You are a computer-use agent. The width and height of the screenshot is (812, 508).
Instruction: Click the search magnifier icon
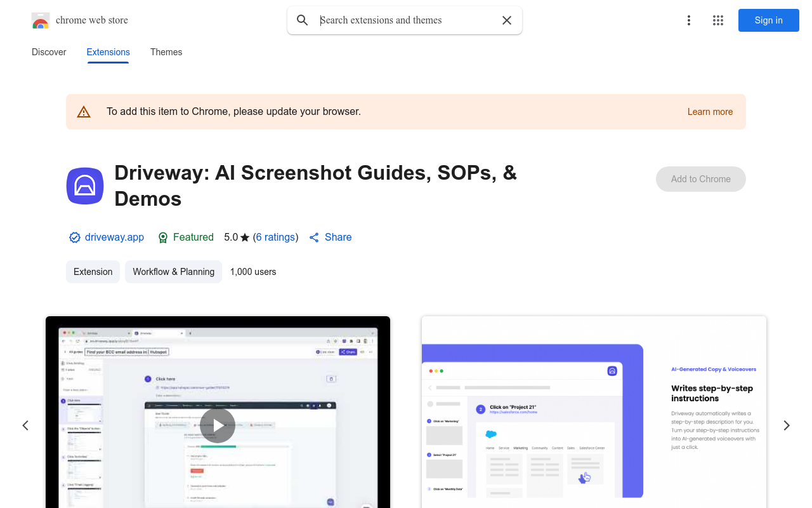[303, 20]
